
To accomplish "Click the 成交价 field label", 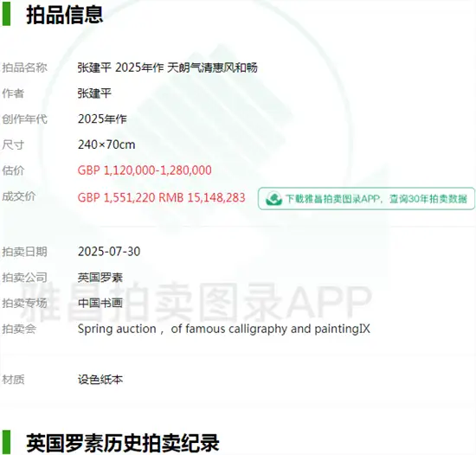I will [19, 196].
